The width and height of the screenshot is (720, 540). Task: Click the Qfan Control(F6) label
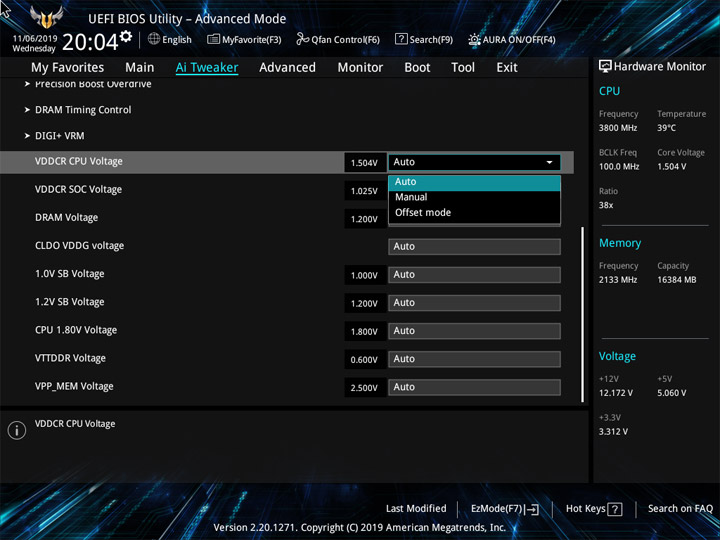345,40
